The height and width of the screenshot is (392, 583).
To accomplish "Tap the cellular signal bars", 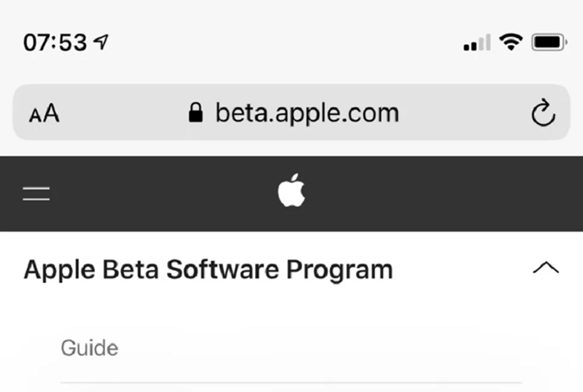I will [x=477, y=42].
